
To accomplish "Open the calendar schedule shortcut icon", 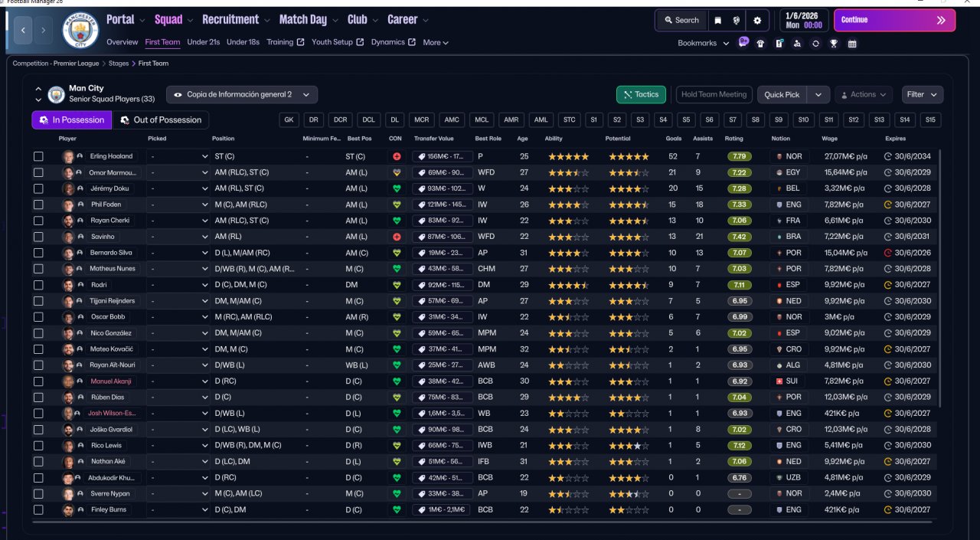I will pos(852,44).
